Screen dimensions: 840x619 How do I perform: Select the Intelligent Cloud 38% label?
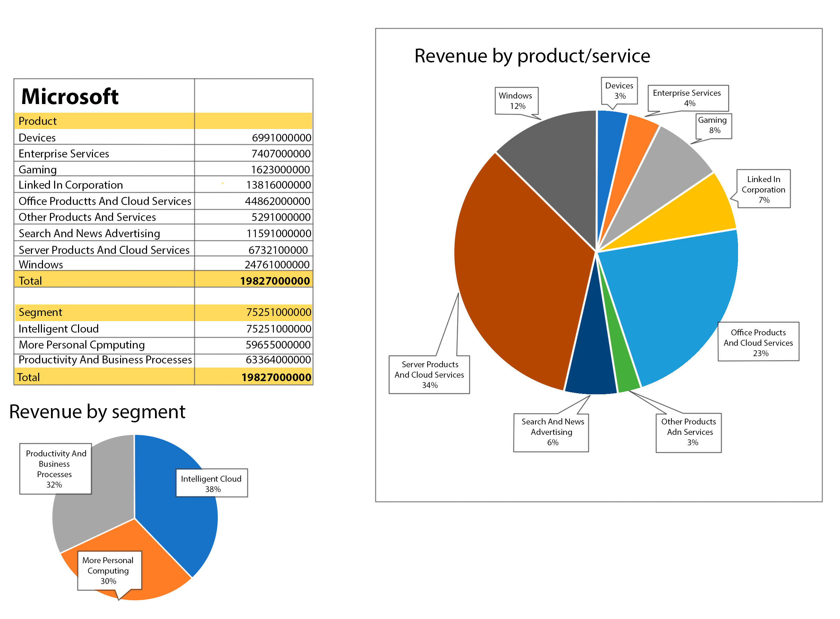(x=212, y=483)
